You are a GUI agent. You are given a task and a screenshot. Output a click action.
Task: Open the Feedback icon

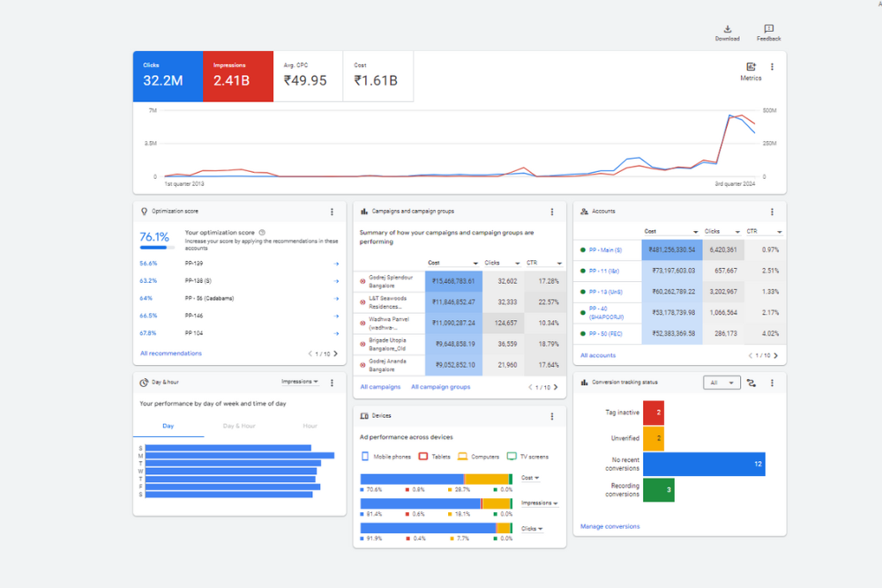tap(768, 30)
